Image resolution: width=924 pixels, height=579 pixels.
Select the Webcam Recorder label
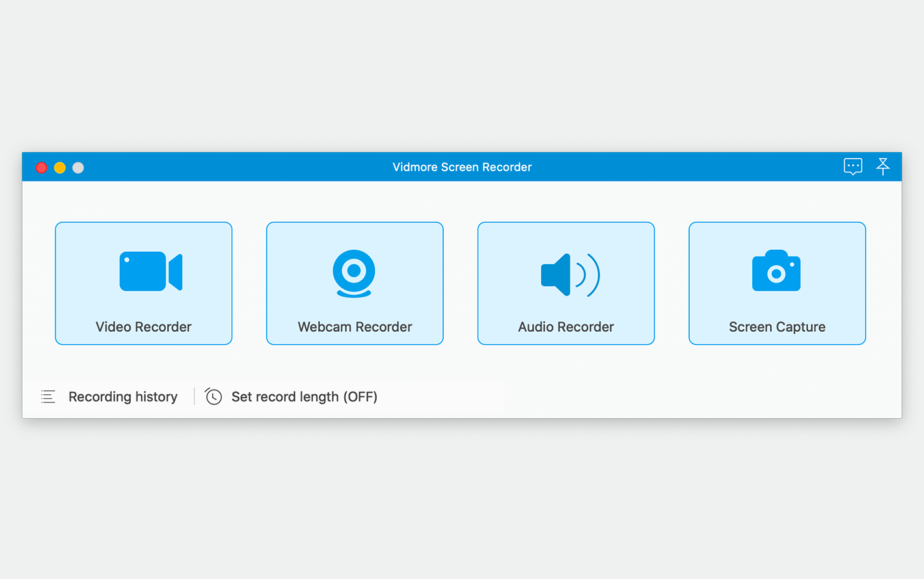pyautogui.click(x=355, y=327)
